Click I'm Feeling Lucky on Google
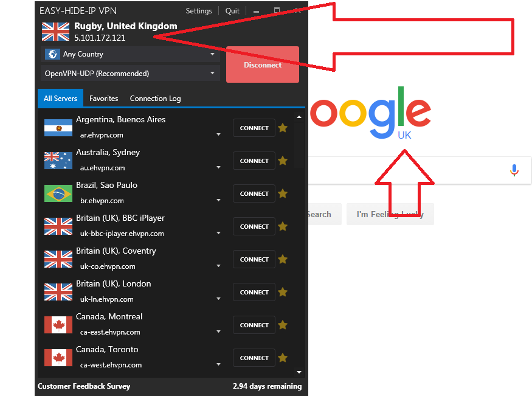The image size is (532, 396). [x=390, y=214]
